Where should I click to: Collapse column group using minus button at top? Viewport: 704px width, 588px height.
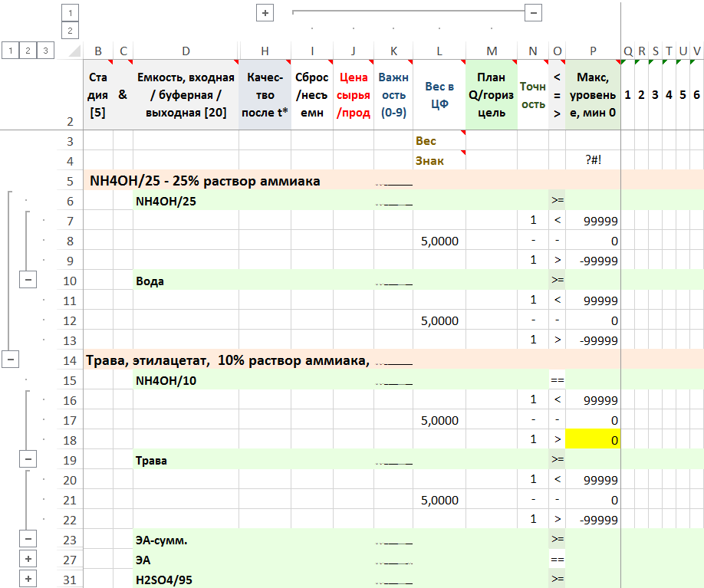tap(534, 13)
